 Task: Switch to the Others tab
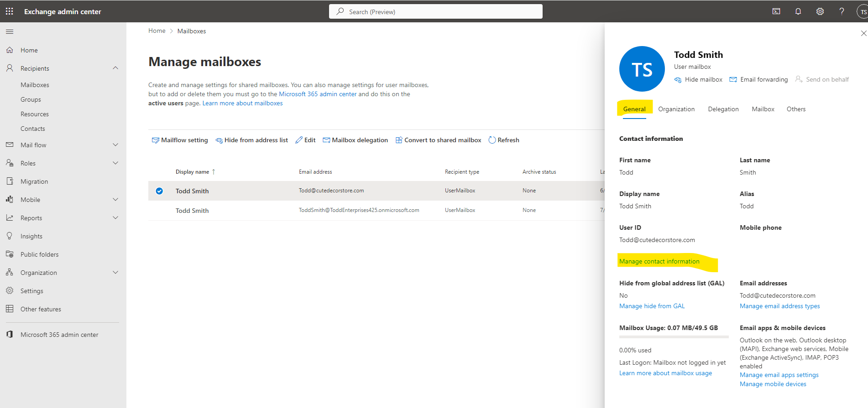(x=796, y=109)
